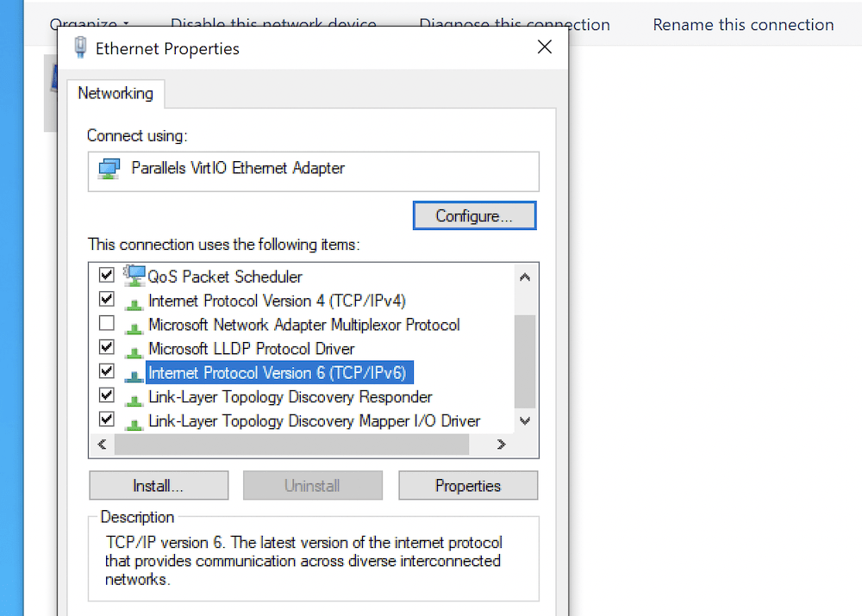
Task: Click the list scroll up arrow
Action: (x=525, y=277)
